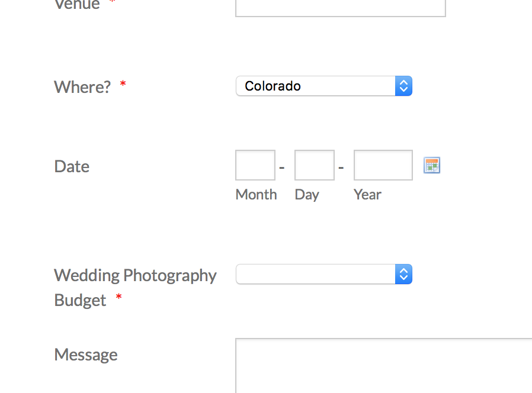Click into the Message text area
The image size is (532, 393).
tap(384, 366)
